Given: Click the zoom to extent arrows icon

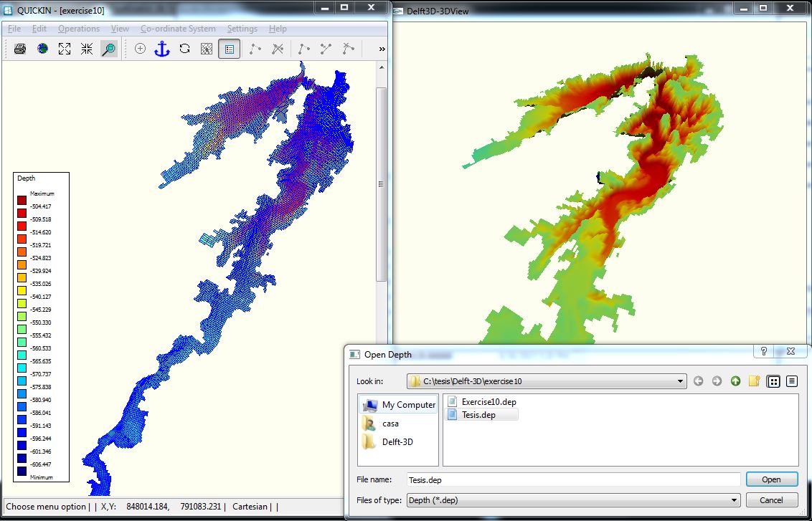Looking at the screenshot, I should (65, 49).
